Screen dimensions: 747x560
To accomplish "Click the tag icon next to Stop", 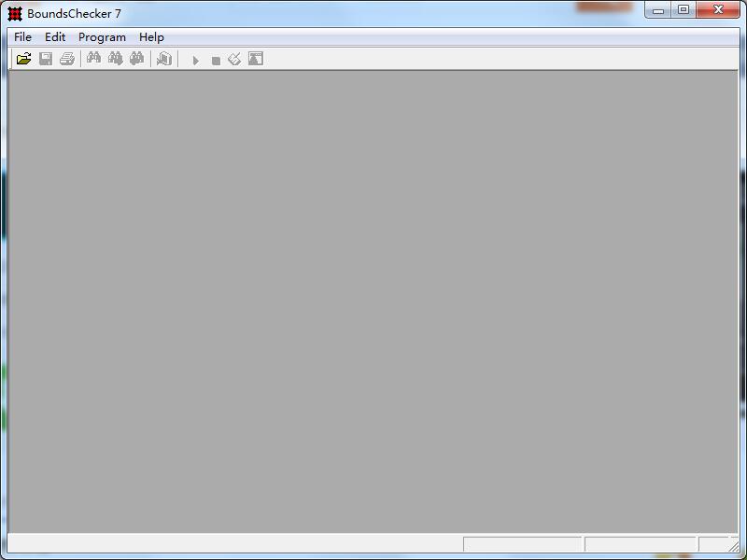I will [234, 59].
